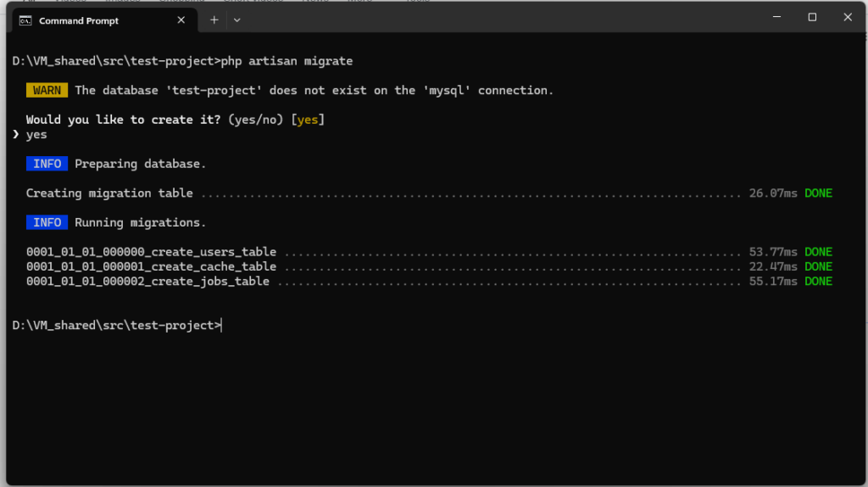Click the yellow default yes in brackets
Screen dimensions: 868x487
pos(307,120)
